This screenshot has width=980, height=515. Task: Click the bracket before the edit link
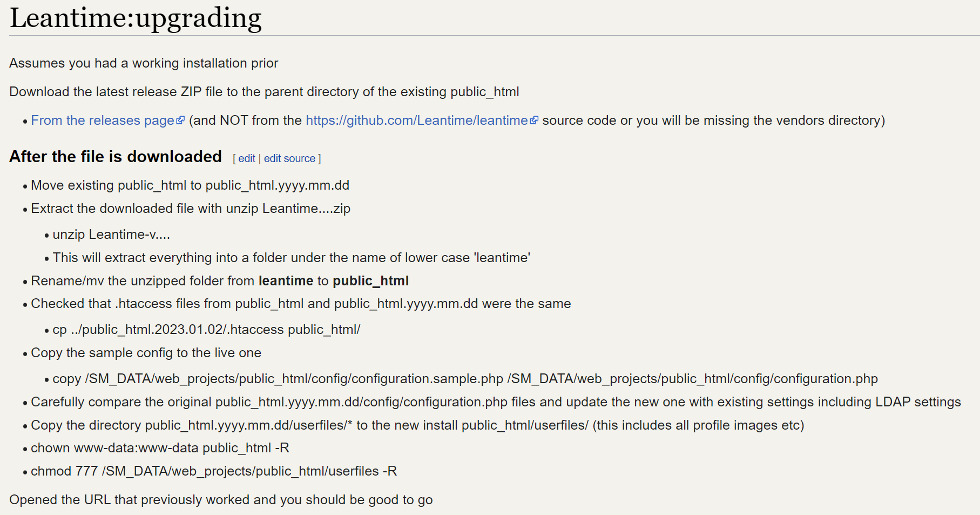tap(233, 158)
